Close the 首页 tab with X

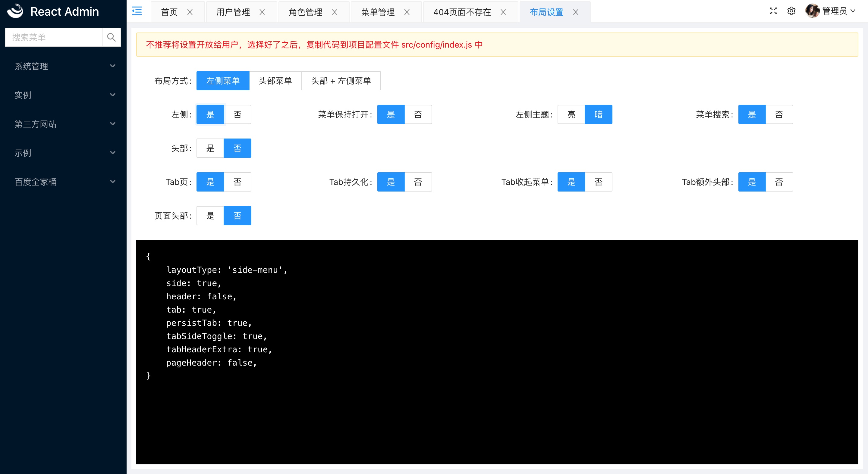(x=190, y=12)
